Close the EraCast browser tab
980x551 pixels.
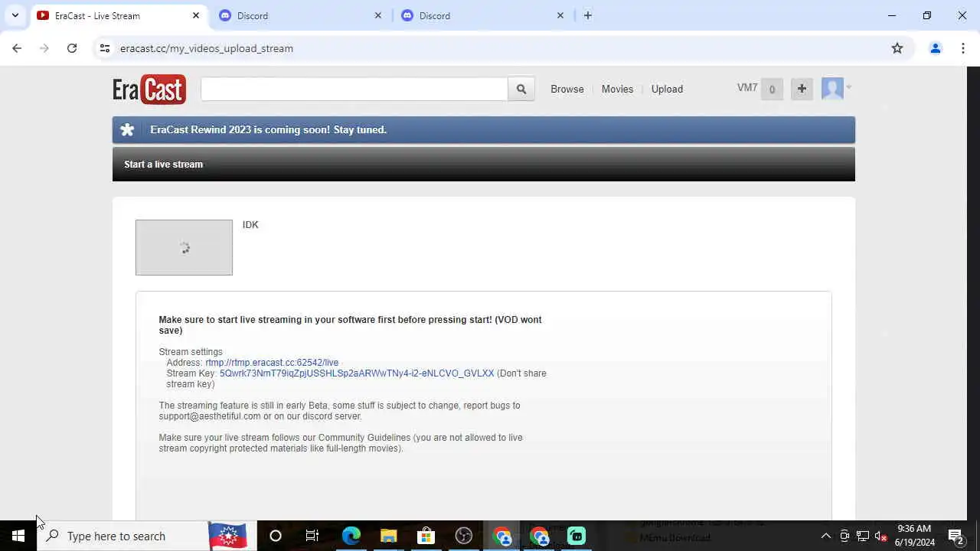[x=196, y=15]
